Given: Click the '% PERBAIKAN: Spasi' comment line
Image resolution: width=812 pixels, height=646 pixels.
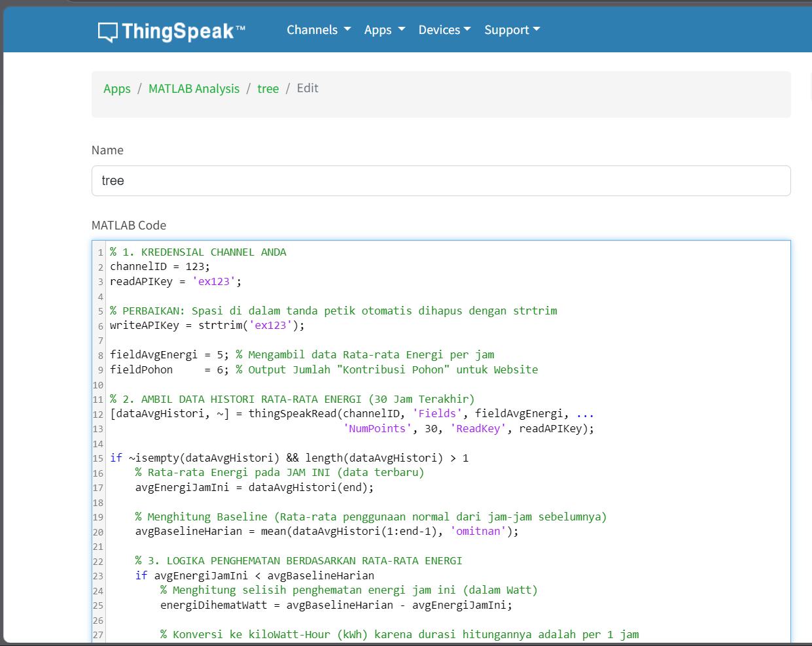Looking at the screenshot, I should (x=333, y=311).
